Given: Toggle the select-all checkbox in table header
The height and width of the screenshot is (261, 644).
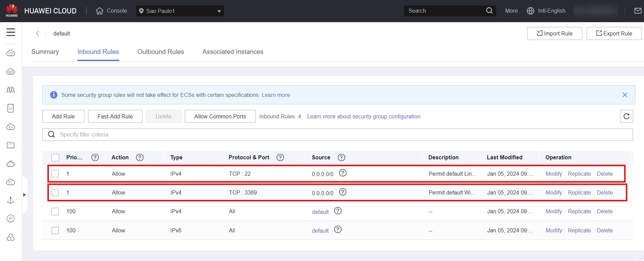Looking at the screenshot, I should tap(55, 157).
